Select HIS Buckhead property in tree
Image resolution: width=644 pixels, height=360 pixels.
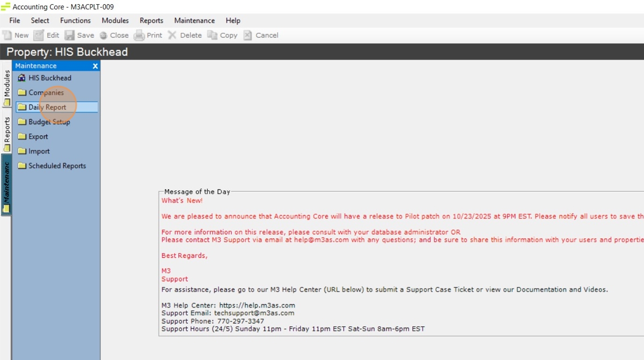[x=49, y=78]
